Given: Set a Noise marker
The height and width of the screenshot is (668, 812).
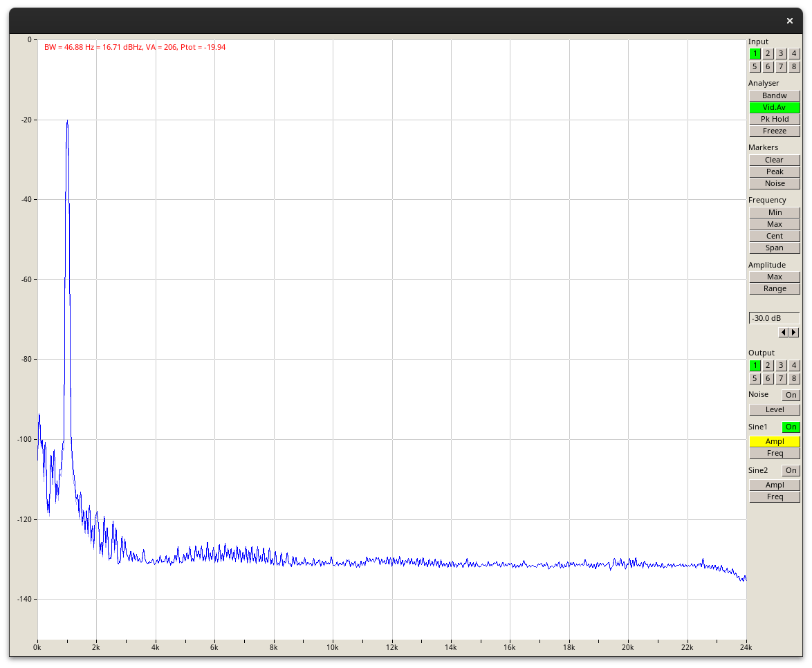Looking at the screenshot, I should coord(775,183).
